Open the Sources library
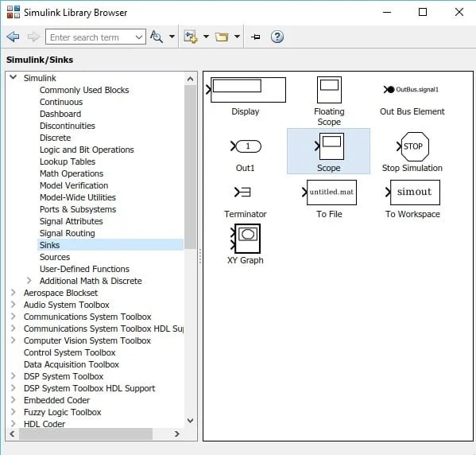Viewport: 476px width, 455px height. point(55,257)
